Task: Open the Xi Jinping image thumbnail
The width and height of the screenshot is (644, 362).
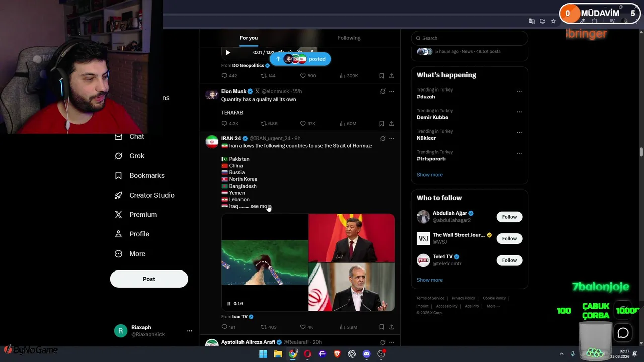Action: (352, 238)
